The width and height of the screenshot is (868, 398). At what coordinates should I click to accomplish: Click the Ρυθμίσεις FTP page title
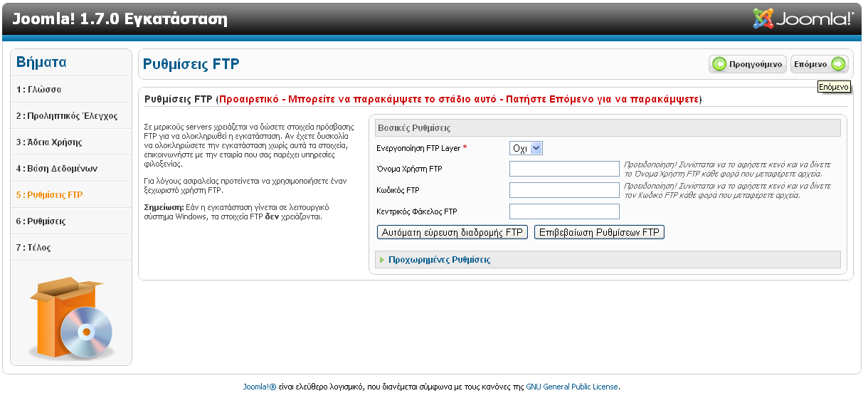191,64
